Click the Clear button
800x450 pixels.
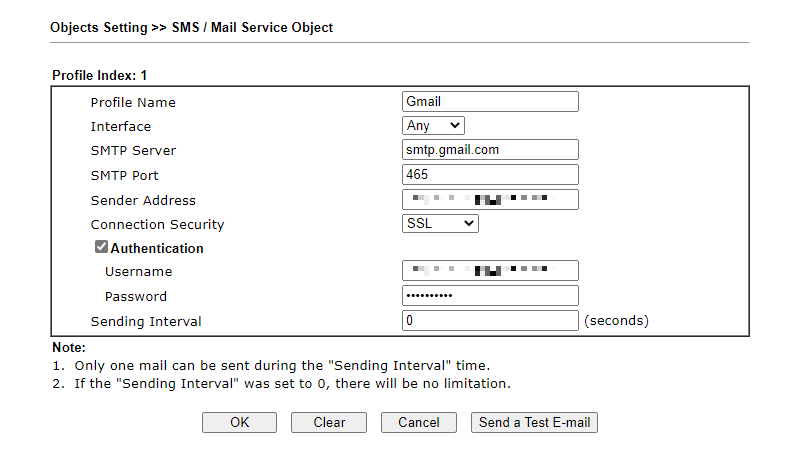click(x=329, y=422)
